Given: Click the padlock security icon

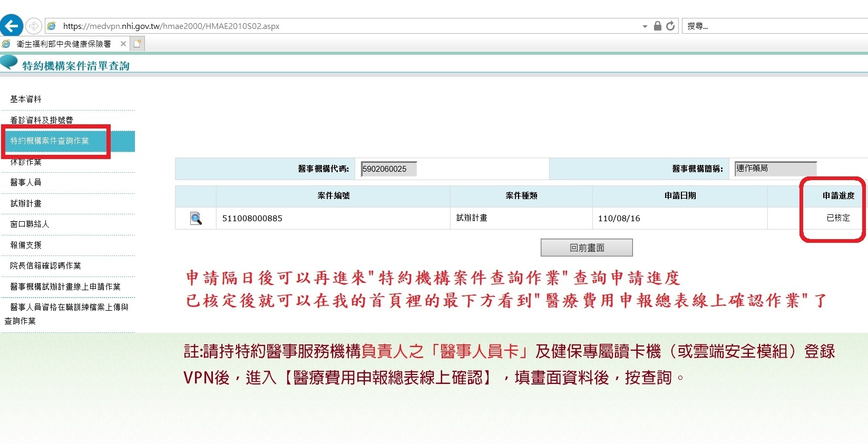Looking at the screenshot, I should [657, 26].
